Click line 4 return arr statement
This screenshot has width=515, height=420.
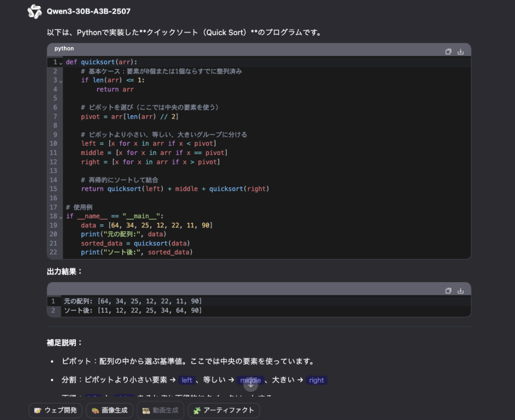(x=115, y=90)
